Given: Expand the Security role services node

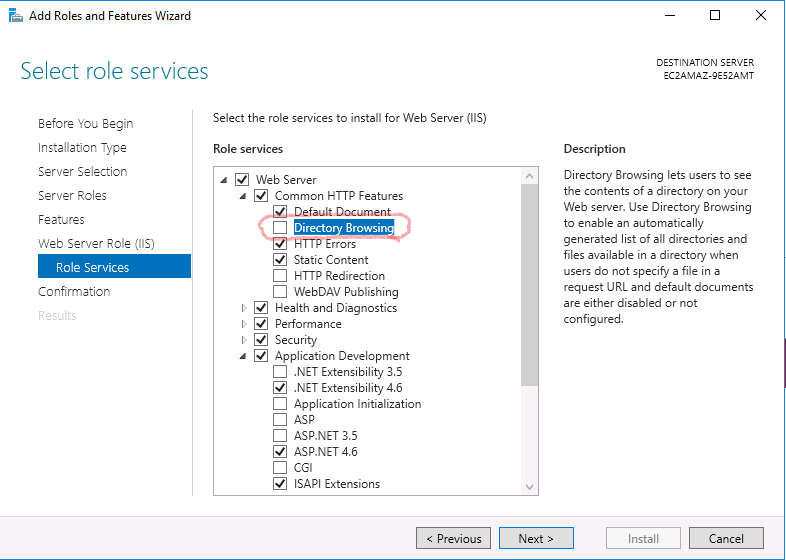Looking at the screenshot, I should (x=243, y=340).
